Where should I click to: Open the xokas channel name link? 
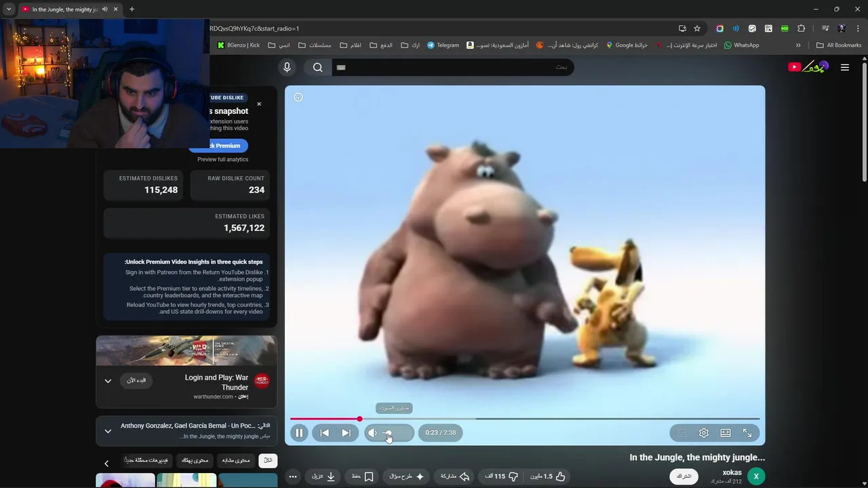pos(732,472)
